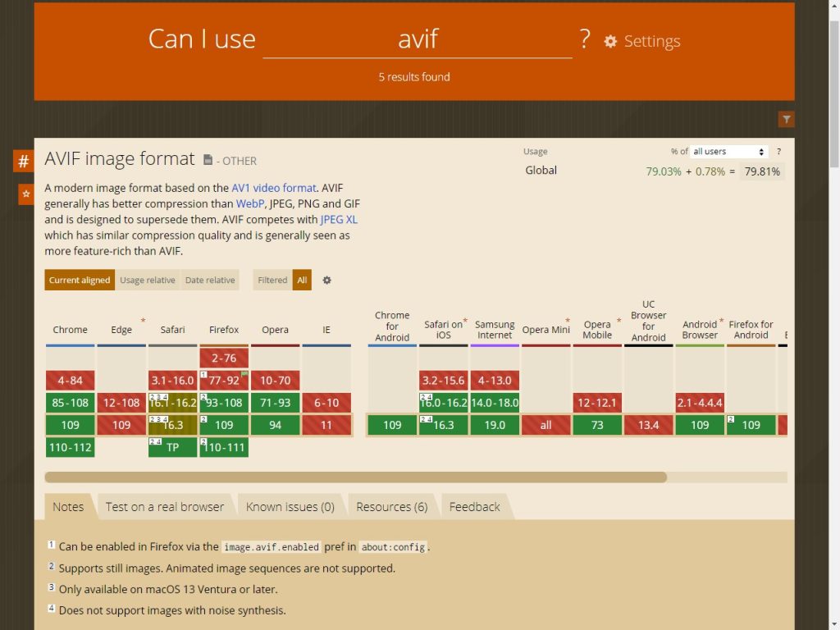The width and height of the screenshot is (840, 630).
Task: Click Firefox 2-76 cell
Action: (224, 358)
